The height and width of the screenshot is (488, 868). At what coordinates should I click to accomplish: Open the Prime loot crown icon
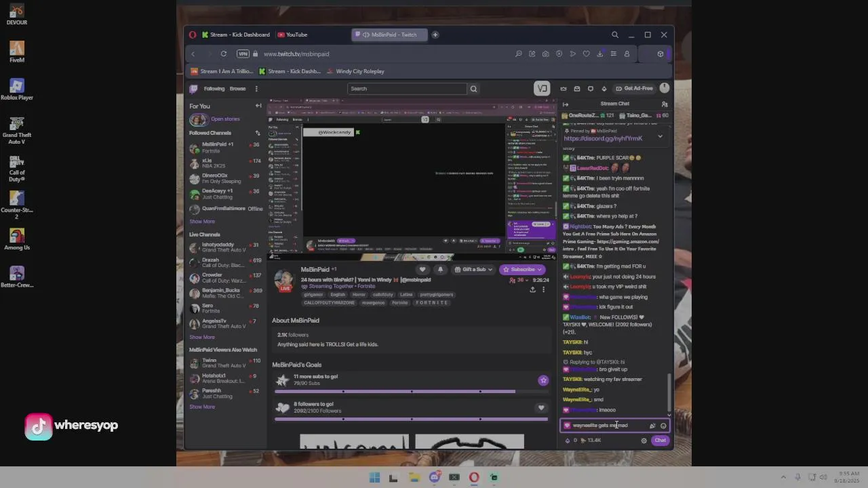(564, 89)
